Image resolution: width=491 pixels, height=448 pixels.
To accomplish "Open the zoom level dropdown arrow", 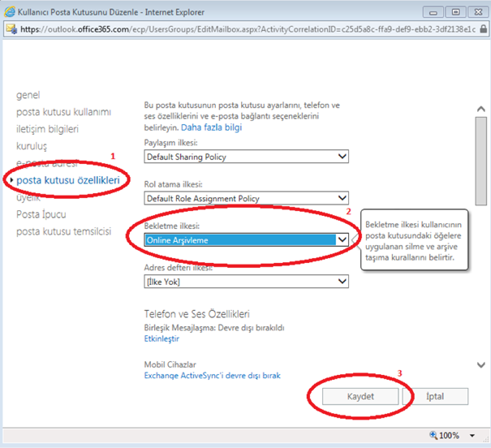I will click(x=472, y=436).
